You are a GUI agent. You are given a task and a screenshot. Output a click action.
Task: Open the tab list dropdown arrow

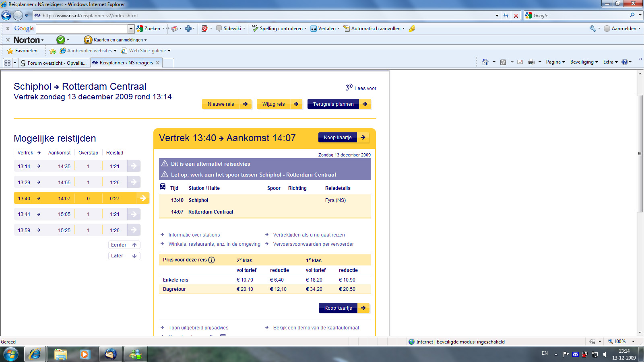point(15,63)
